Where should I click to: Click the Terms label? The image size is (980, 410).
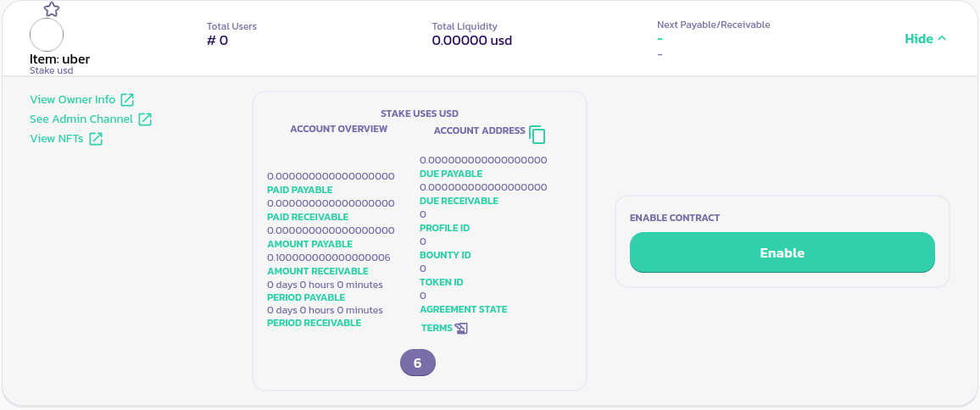point(437,328)
